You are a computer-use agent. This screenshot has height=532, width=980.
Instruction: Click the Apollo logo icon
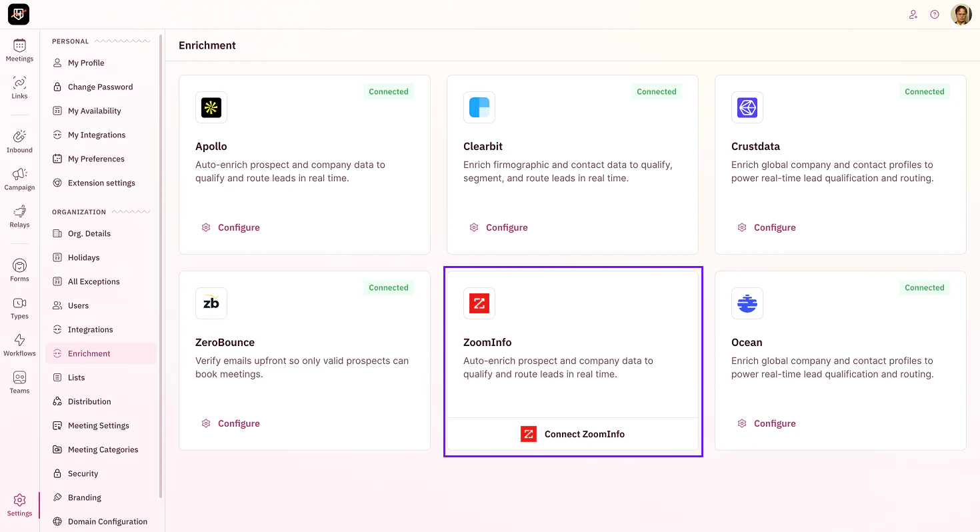coord(211,107)
